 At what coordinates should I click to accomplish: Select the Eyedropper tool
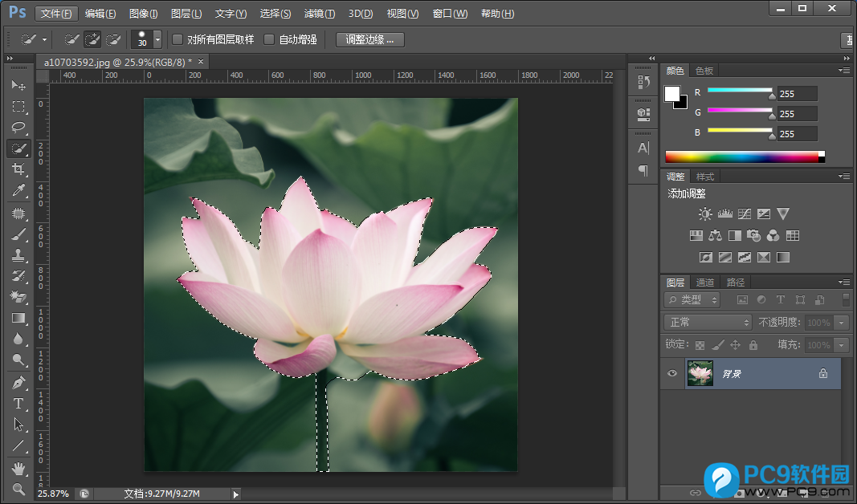click(x=18, y=190)
